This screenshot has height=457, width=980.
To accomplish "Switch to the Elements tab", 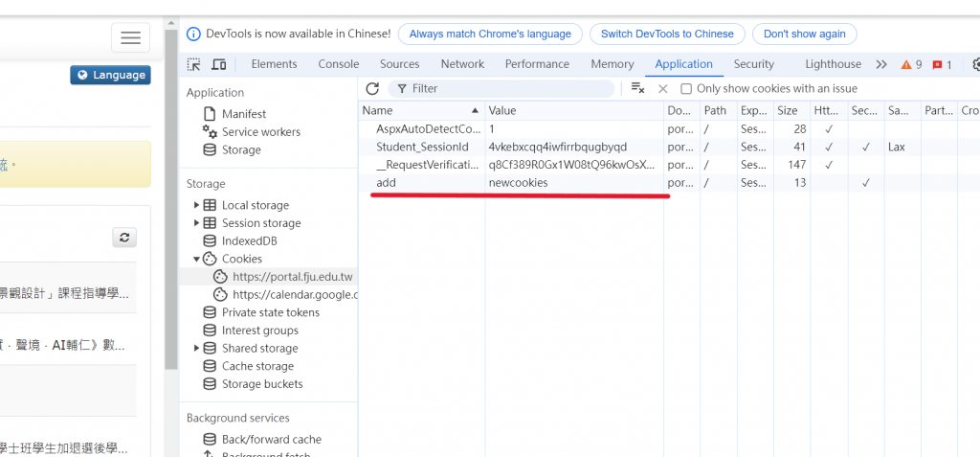I will pos(274,64).
